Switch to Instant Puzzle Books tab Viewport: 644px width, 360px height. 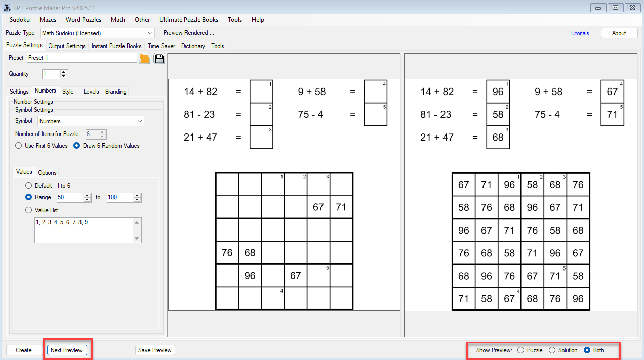click(x=116, y=46)
